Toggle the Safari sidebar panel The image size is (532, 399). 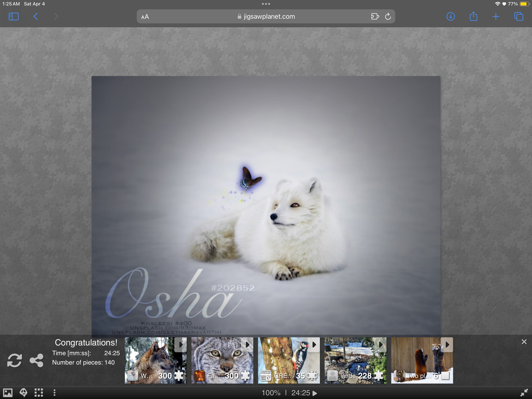(x=13, y=17)
